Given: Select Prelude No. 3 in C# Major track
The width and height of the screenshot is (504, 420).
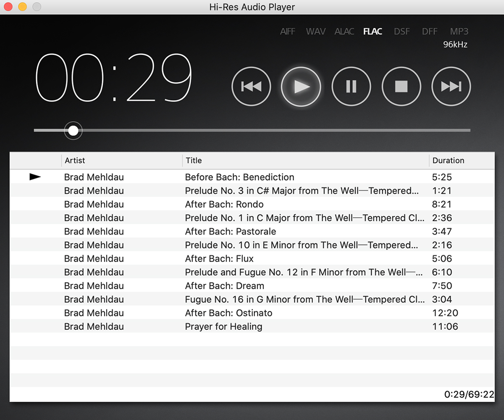Looking at the screenshot, I should coord(252,190).
